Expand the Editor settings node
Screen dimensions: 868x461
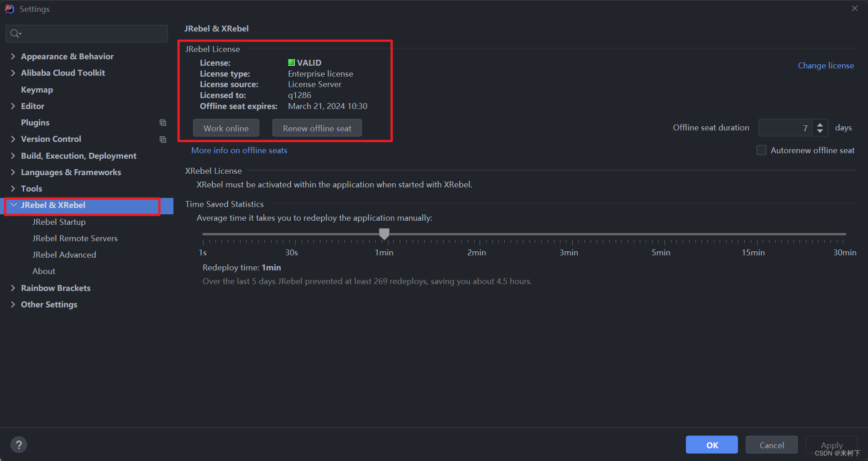coord(13,106)
